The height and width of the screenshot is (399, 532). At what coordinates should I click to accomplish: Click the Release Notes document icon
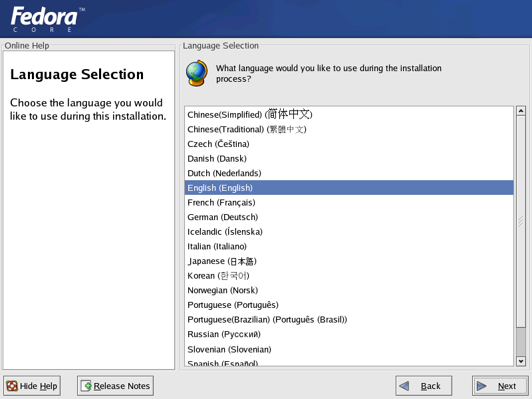point(86,386)
